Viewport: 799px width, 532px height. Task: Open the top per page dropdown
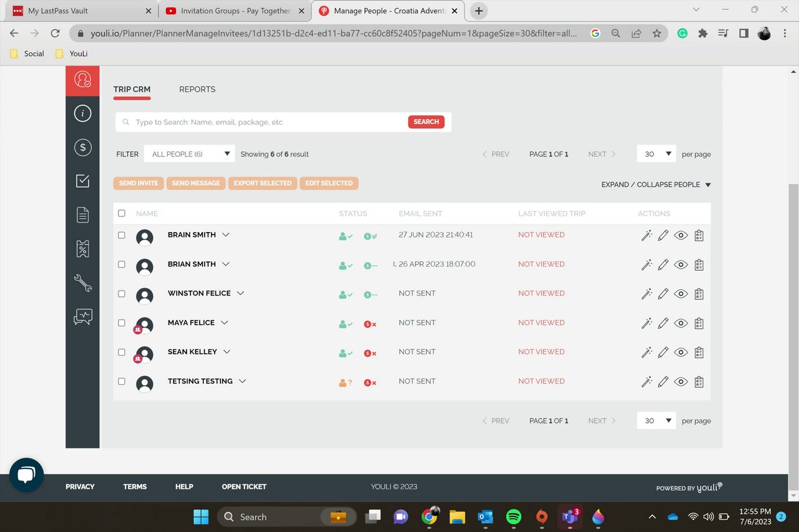coord(656,154)
